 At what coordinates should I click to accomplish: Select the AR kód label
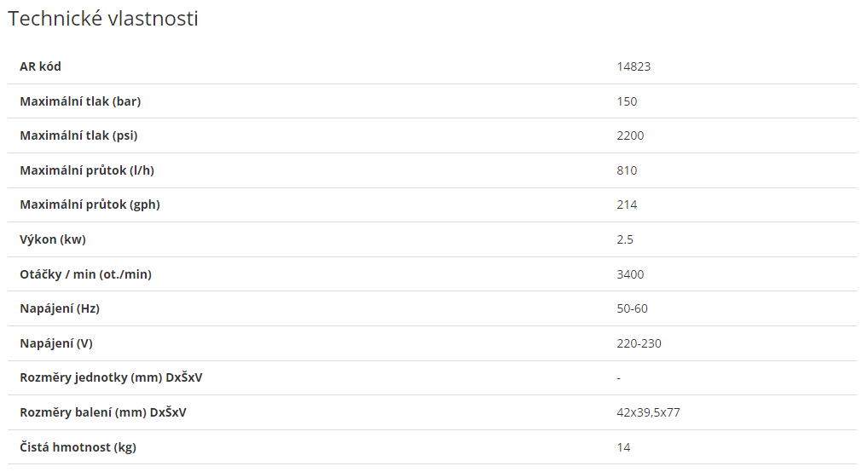(x=40, y=66)
